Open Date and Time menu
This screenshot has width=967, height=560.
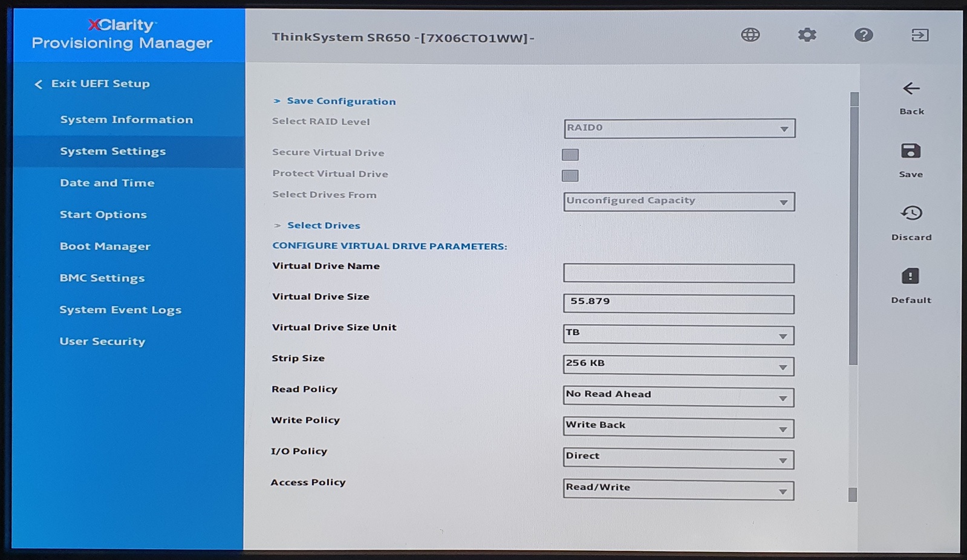[107, 183]
